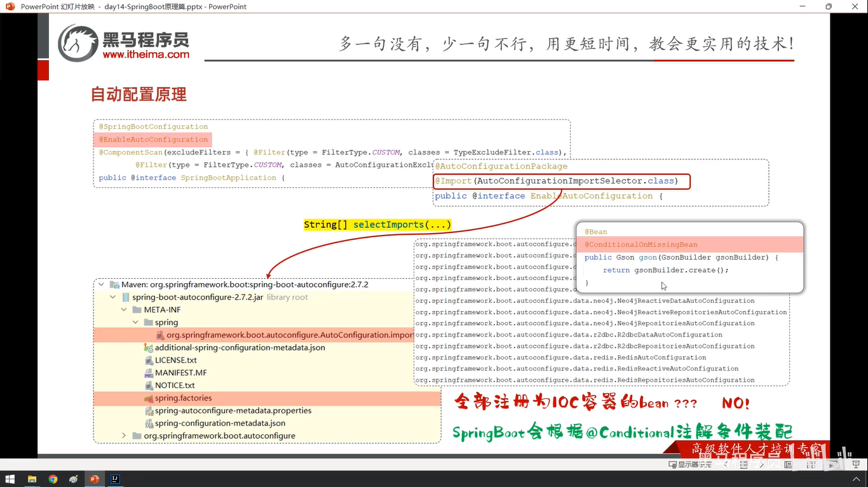Image resolution: width=868 pixels, height=487 pixels.
Task: Open File Explorer from the taskbar
Action: [x=32, y=479]
